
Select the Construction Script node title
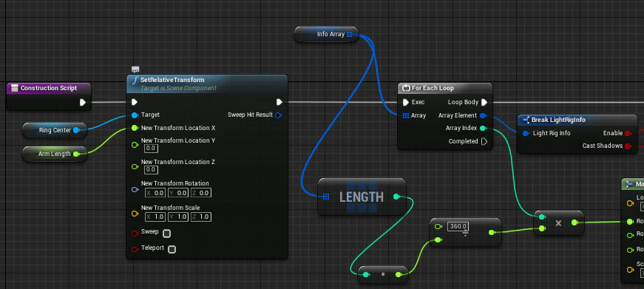[49, 88]
